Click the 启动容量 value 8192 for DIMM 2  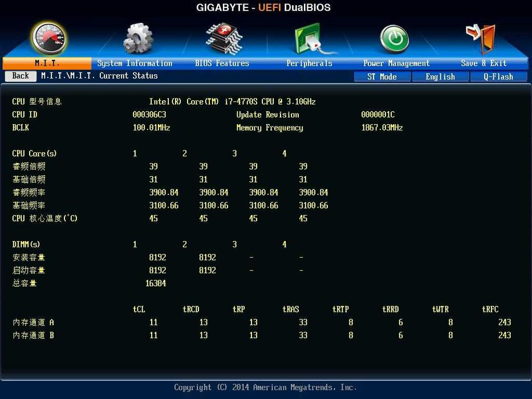click(208, 270)
